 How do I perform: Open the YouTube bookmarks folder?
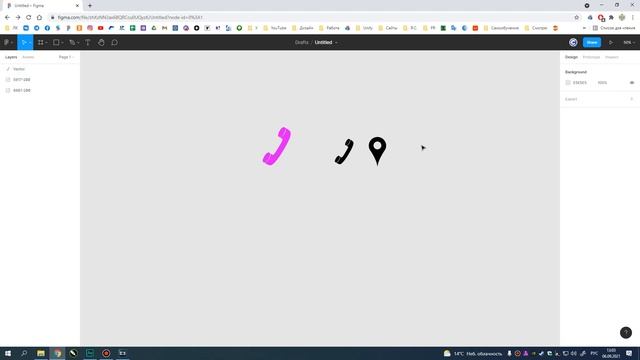(x=275, y=28)
